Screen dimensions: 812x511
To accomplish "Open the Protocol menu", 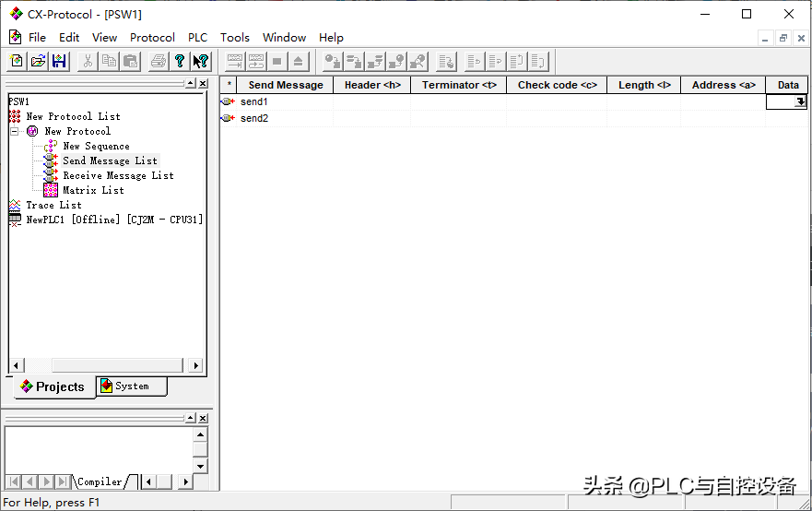I will [x=152, y=38].
